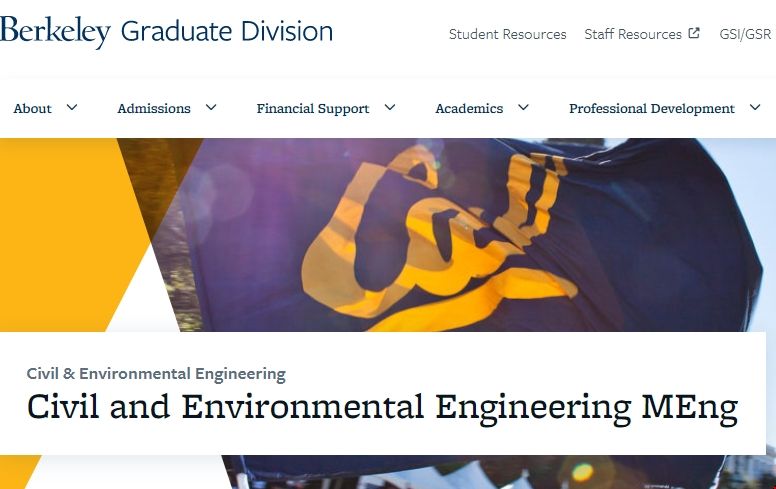Click the Professional Development menu item
This screenshot has height=489, width=776.
(x=652, y=109)
